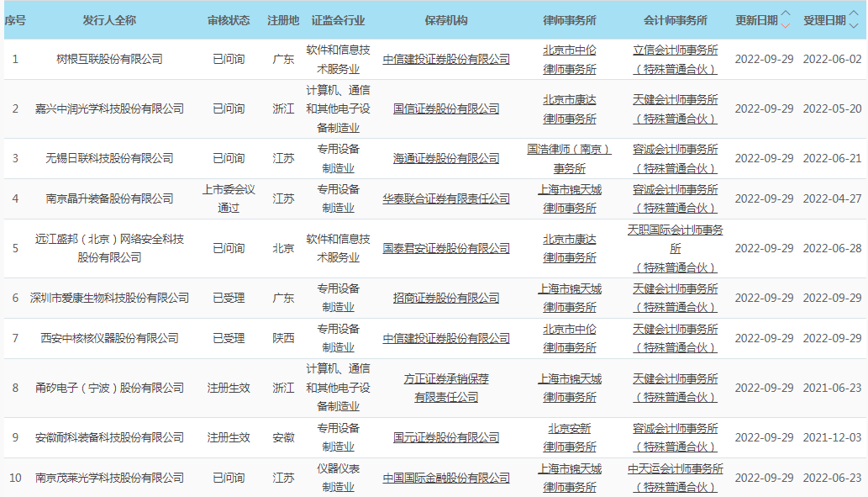The height and width of the screenshot is (497, 868).
Task: Open 中国国际金融股份有限公司 link
Action: (x=446, y=478)
